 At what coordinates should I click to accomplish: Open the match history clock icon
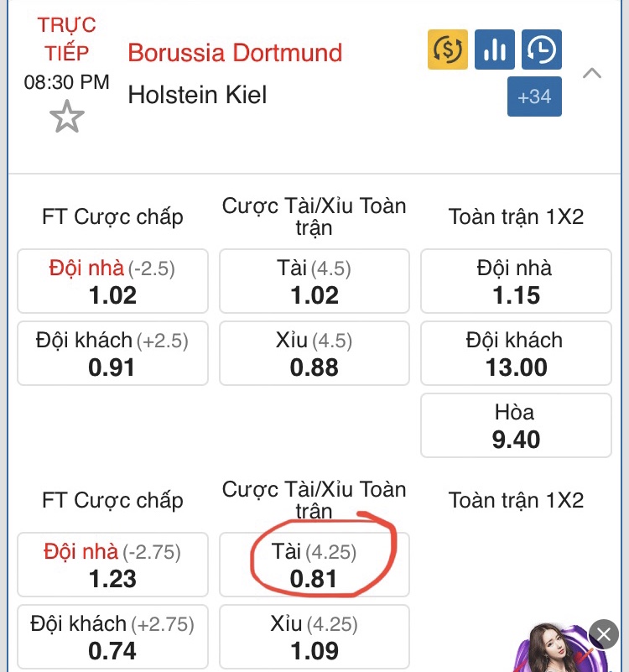[541, 49]
